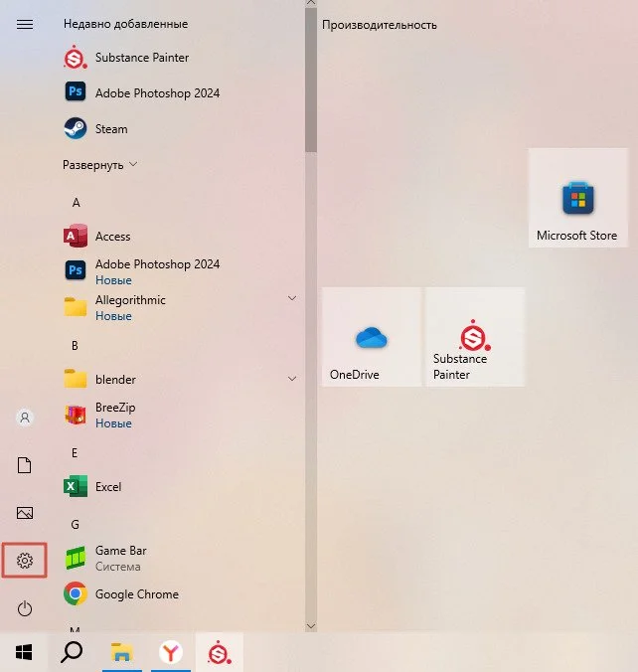Open Adobe Photoshop 2024 marked Новые
The height and width of the screenshot is (672, 638).
[142, 271]
